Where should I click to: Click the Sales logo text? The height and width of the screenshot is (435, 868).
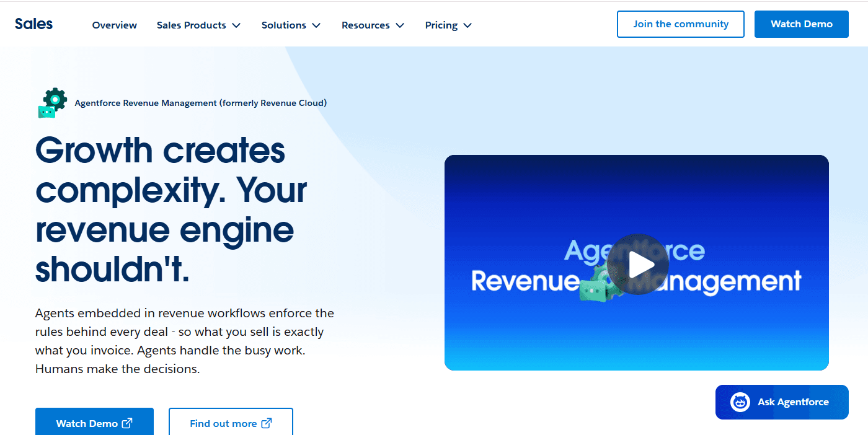click(x=33, y=24)
